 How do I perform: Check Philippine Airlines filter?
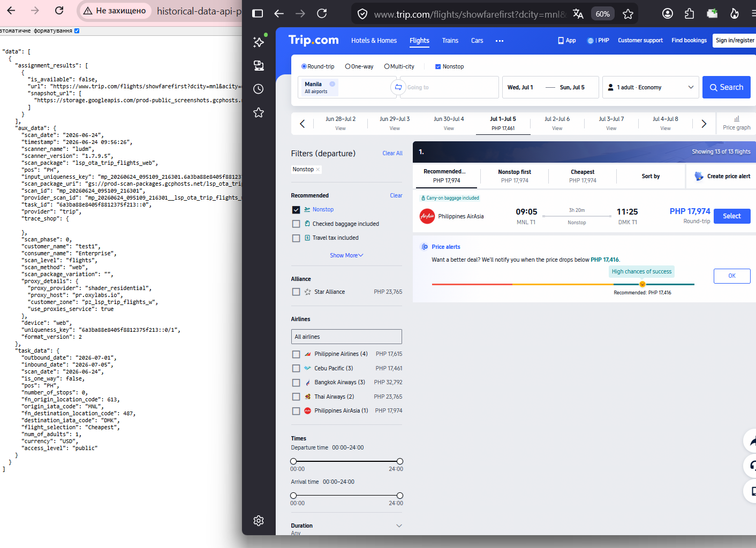click(296, 354)
